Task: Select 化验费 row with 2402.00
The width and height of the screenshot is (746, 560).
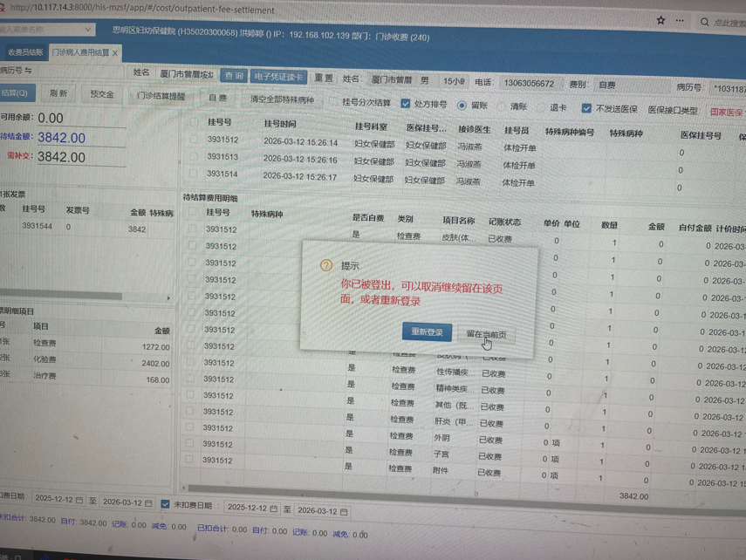Action: tap(86, 360)
